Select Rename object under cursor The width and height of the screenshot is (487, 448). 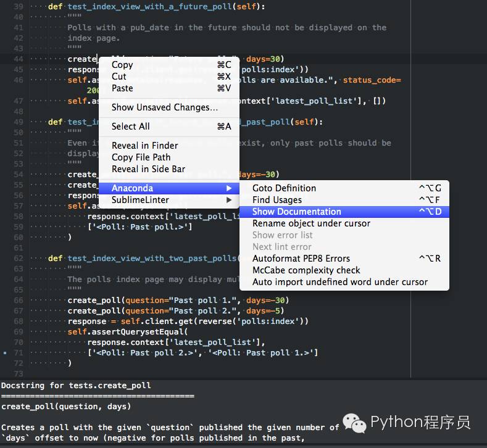[344, 223]
